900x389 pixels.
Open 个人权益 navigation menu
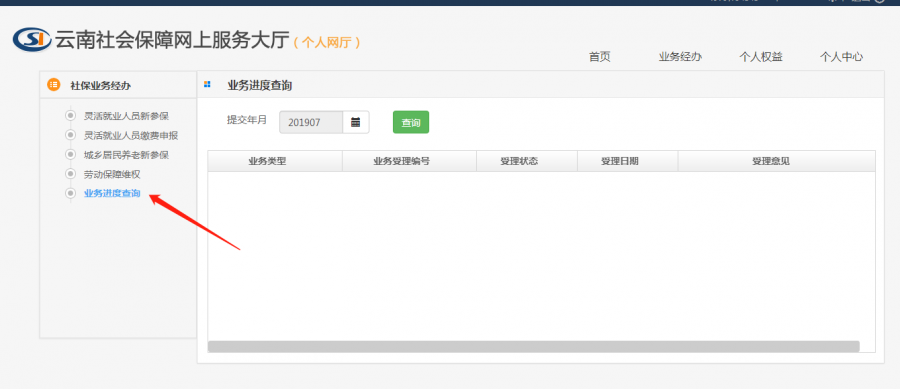click(761, 56)
